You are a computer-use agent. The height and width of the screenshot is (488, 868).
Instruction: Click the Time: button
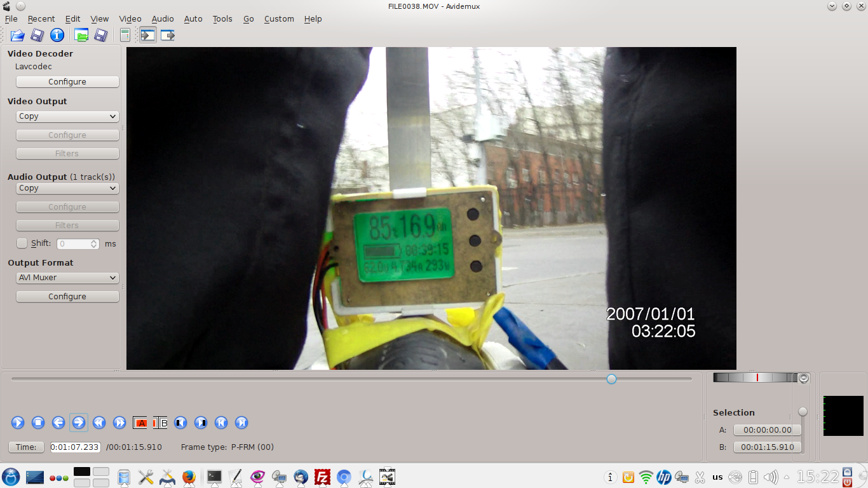tap(26, 447)
